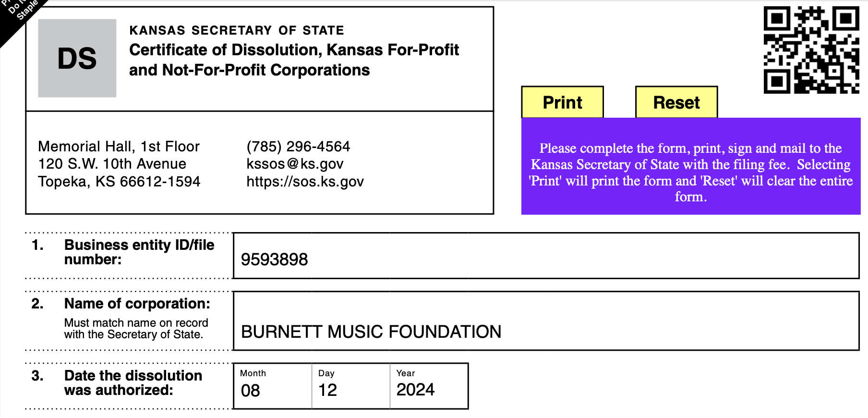Image resolution: width=868 pixels, height=418 pixels.
Task: Click the Memorial Hall mailing address
Action: [119, 164]
